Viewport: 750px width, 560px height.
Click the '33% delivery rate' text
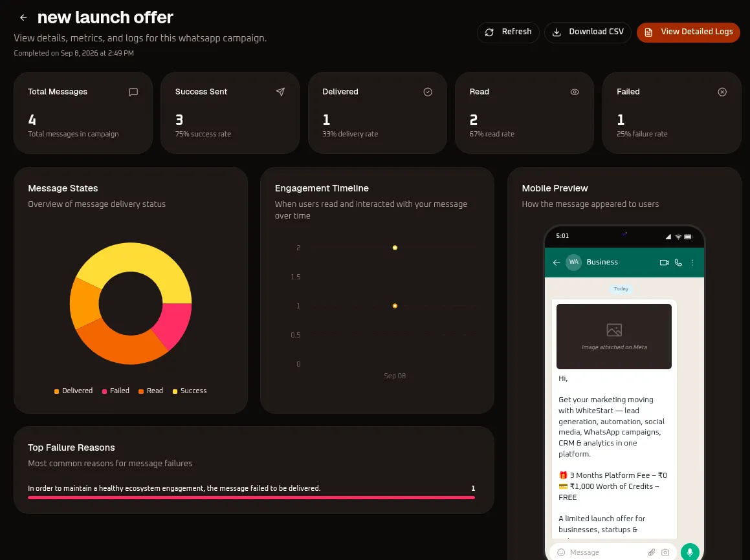(x=350, y=135)
